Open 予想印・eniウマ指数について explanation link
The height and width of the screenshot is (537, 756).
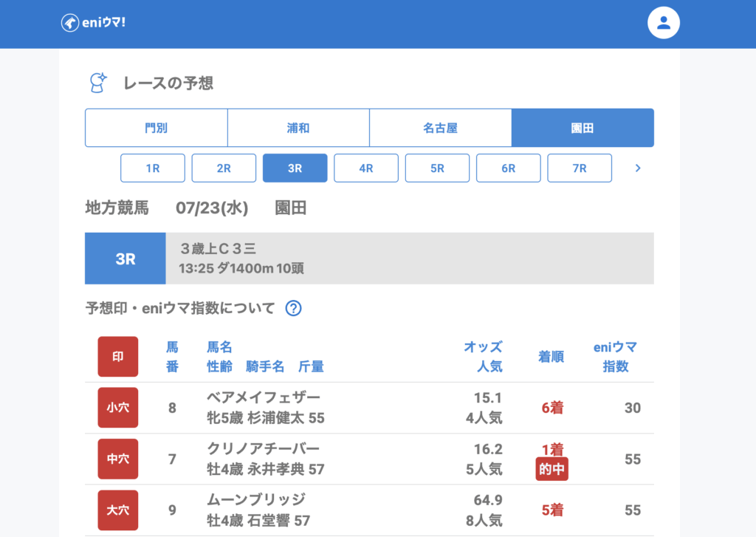[x=180, y=308]
